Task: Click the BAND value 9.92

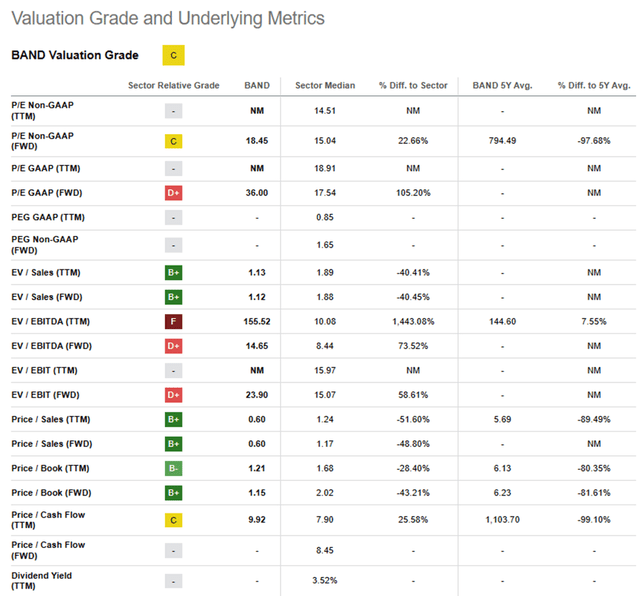Action: [257, 520]
